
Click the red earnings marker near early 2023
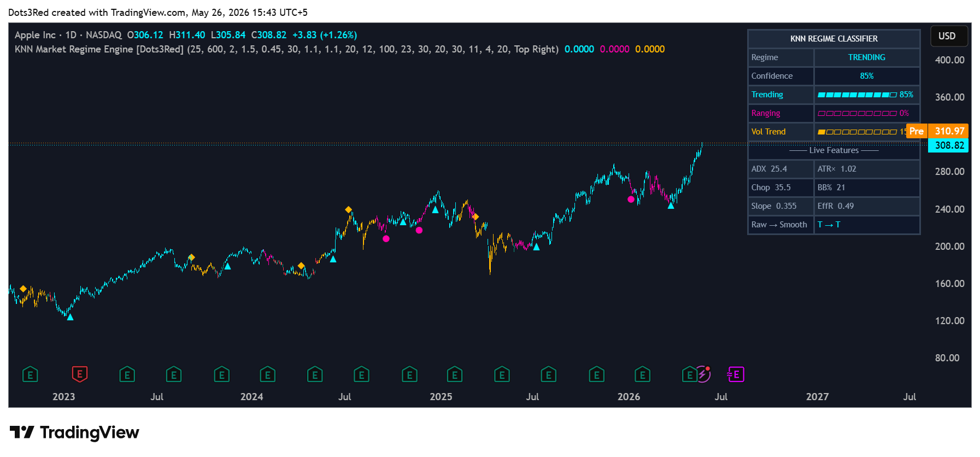(80, 374)
